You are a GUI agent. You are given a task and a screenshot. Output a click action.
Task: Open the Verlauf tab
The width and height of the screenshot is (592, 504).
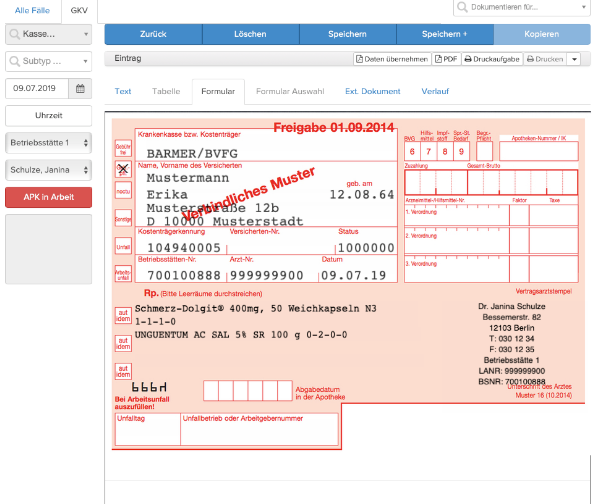tap(435, 91)
